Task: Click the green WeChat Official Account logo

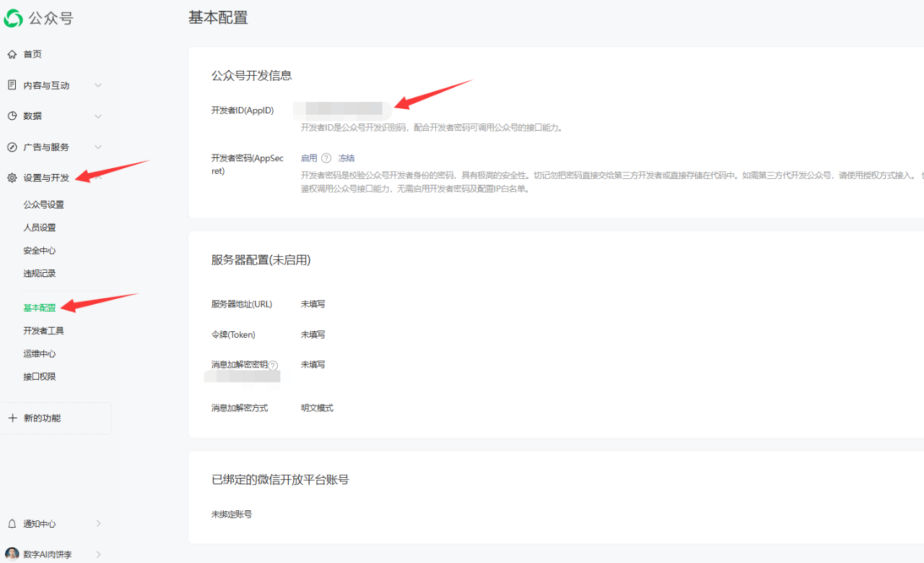Action: pyautogui.click(x=13, y=18)
